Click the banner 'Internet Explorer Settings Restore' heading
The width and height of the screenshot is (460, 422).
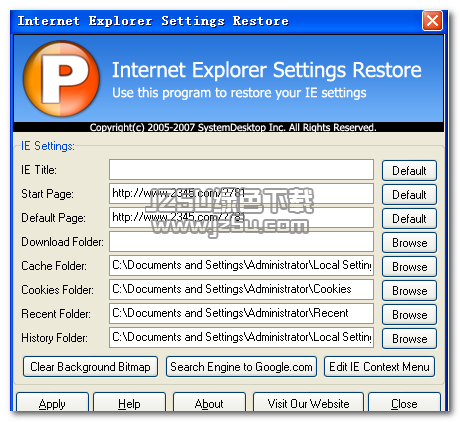point(267,70)
